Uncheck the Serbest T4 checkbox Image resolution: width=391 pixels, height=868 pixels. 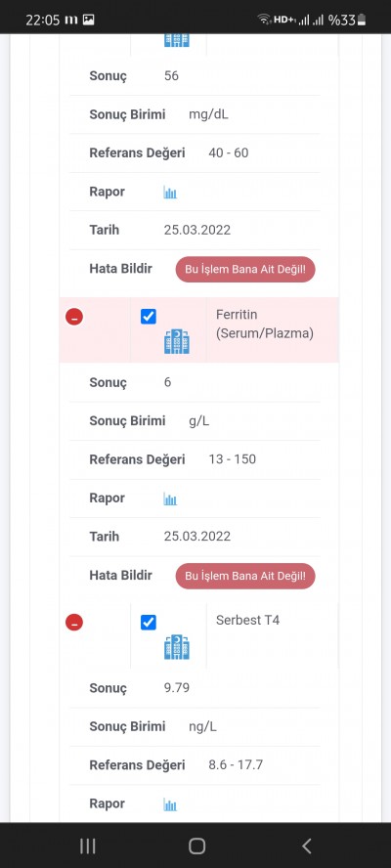point(149,623)
